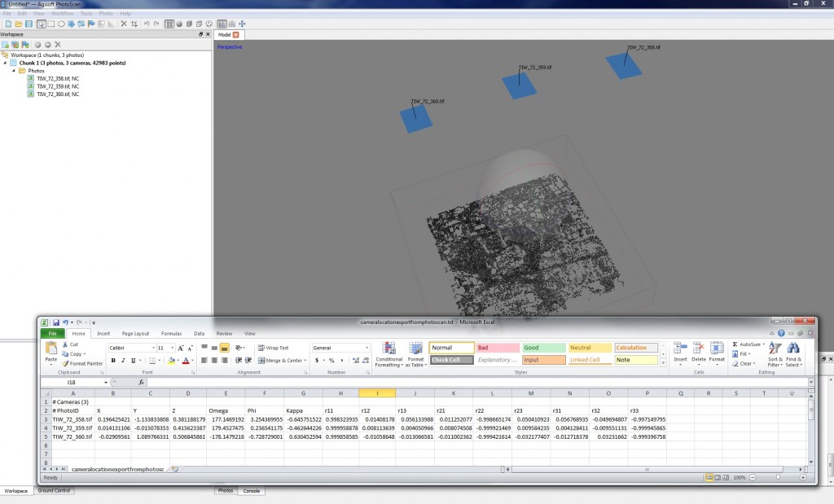Toggle Italic formatting in Excel

coord(123,360)
